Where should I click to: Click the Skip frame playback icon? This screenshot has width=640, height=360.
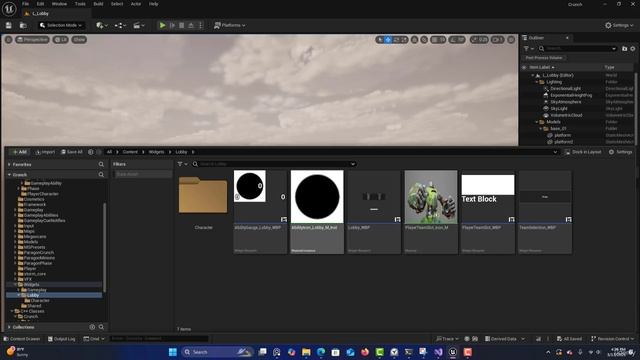(172, 25)
